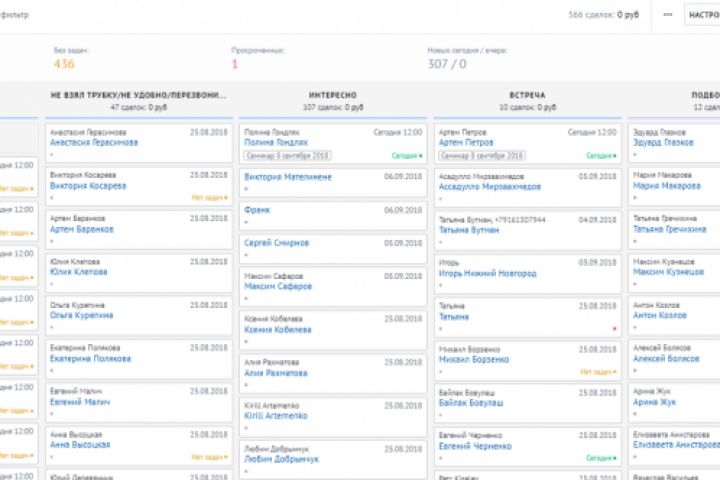Click green 'Сегодня' task marker on Артем Петров card
Screen dimensions: 720x480
[x=599, y=156]
